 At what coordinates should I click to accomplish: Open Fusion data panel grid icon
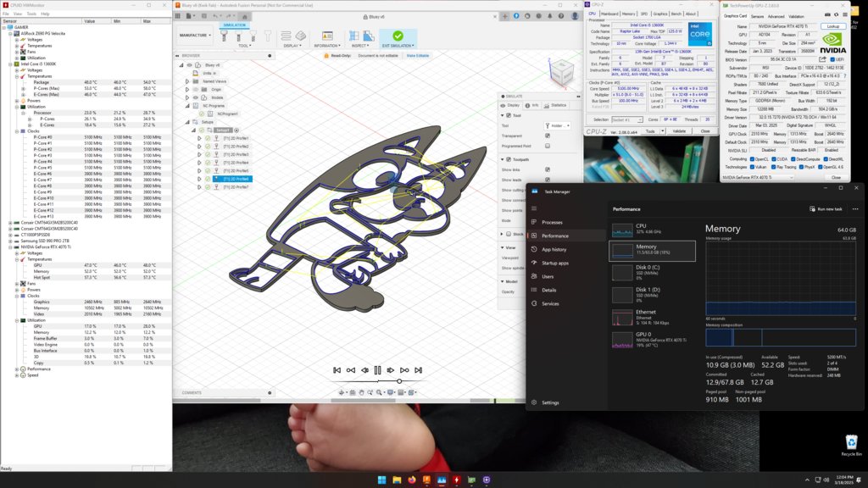click(178, 17)
